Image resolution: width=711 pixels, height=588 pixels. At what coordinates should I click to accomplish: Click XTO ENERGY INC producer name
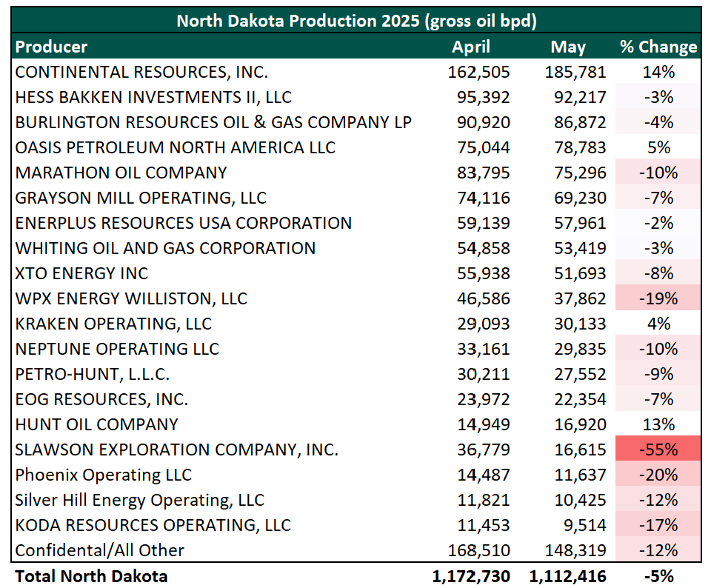click(81, 273)
